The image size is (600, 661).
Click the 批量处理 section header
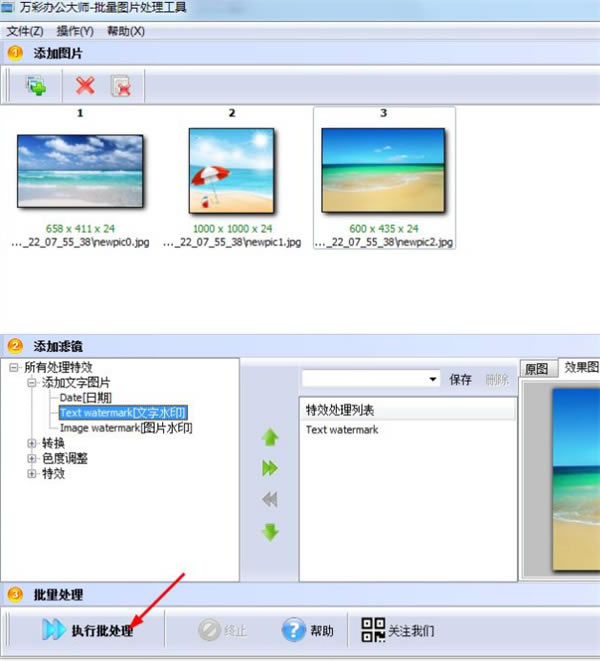tap(58, 595)
